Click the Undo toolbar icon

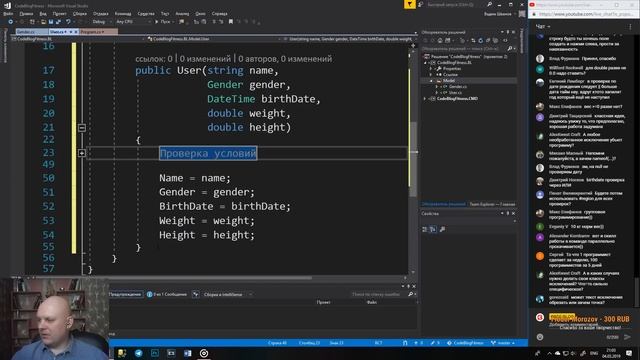68,22
